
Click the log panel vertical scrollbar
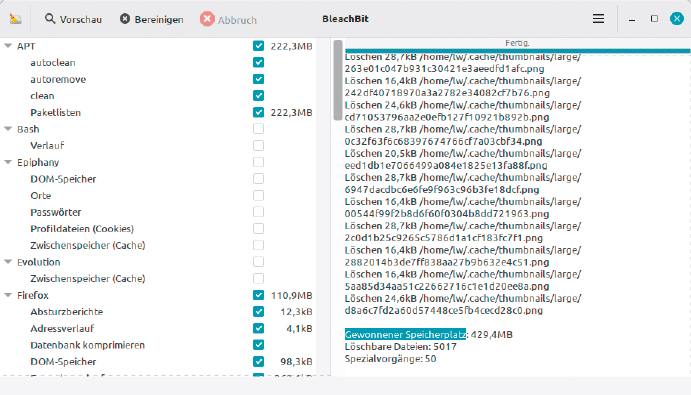(338, 80)
